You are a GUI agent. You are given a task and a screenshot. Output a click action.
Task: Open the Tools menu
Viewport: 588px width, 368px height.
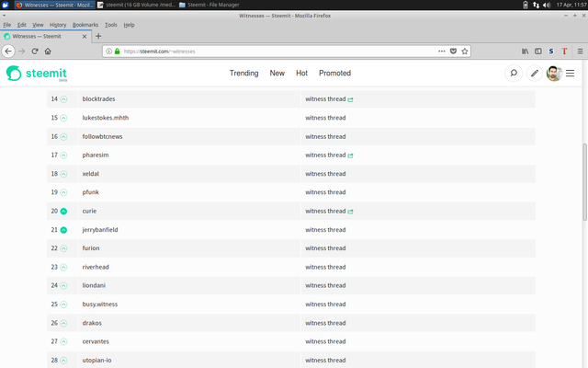pyautogui.click(x=110, y=25)
